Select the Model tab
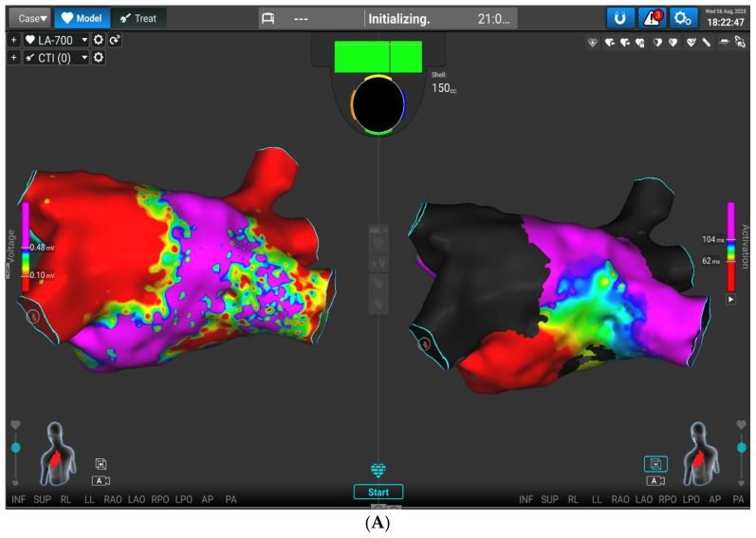The image size is (756, 538). [x=82, y=18]
